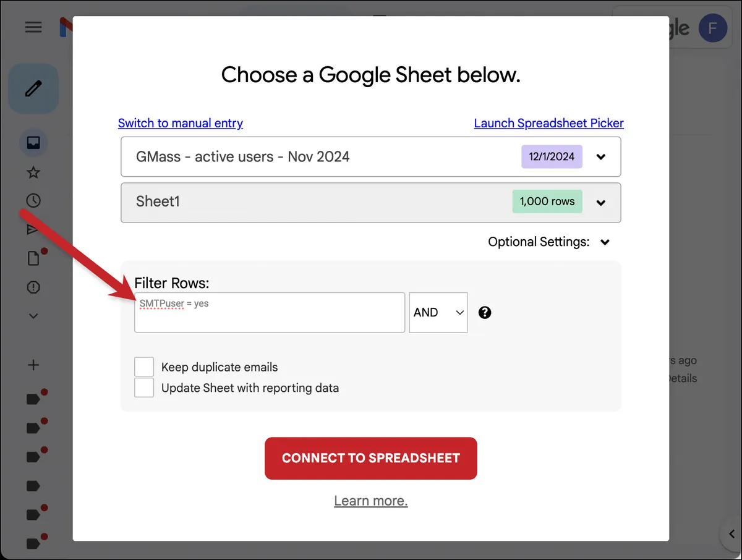Click into the Filter Rows text field

(x=270, y=312)
